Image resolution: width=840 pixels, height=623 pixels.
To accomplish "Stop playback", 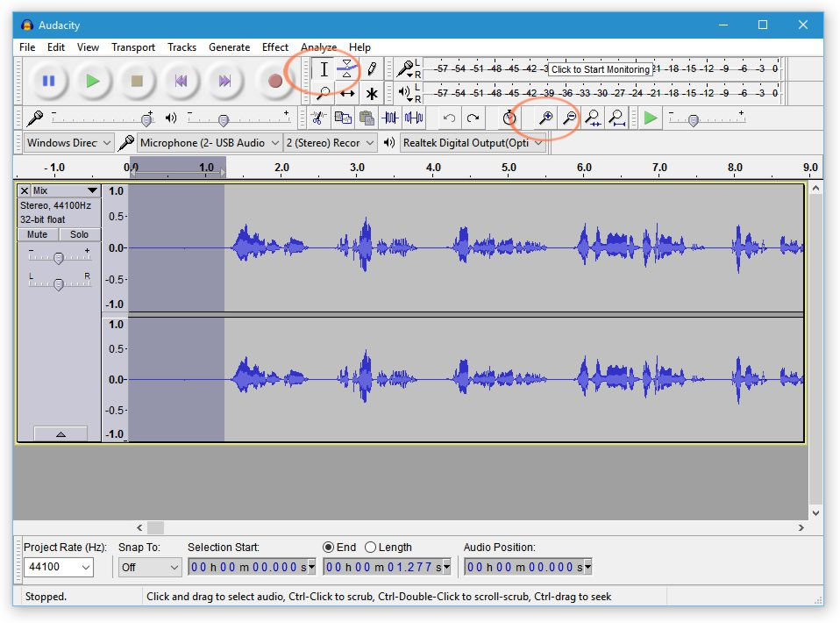I will tap(137, 81).
